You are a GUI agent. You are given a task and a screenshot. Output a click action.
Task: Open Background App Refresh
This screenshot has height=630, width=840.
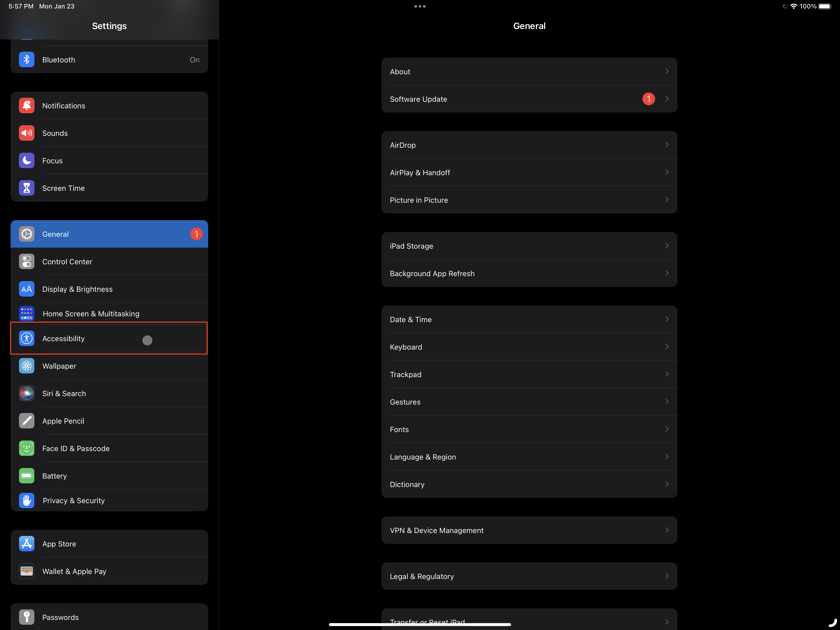529,273
